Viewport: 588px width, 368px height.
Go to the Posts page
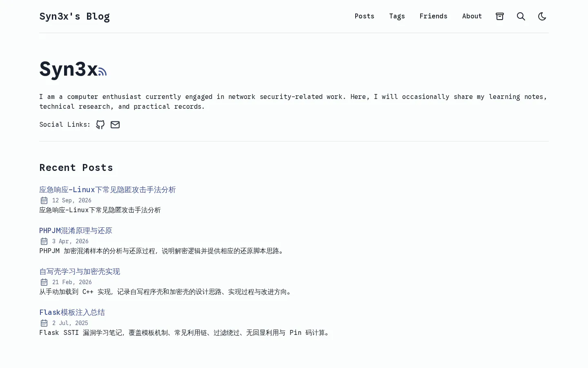click(365, 16)
